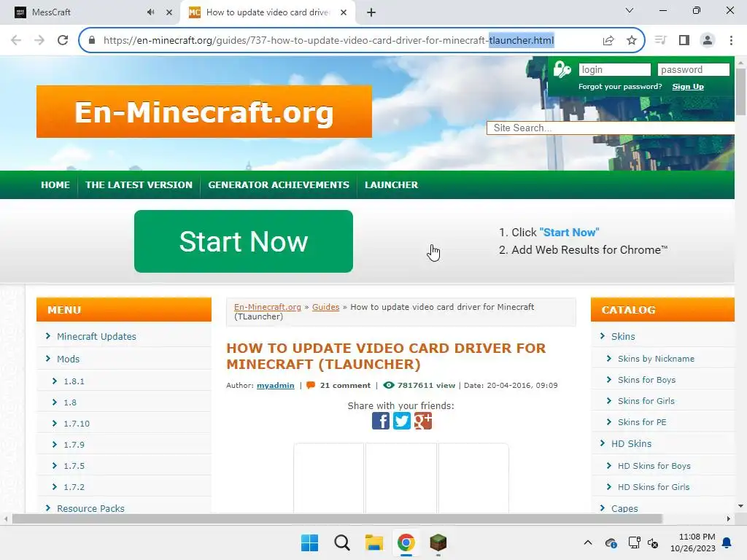Select version 1.7.9 in the menu
This screenshot has height=560, width=747.
[x=74, y=445]
